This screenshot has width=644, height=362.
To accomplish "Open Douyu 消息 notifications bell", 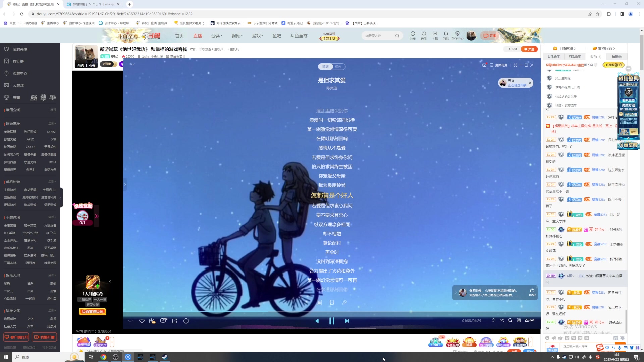I will pyautogui.click(x=446, y=35).
